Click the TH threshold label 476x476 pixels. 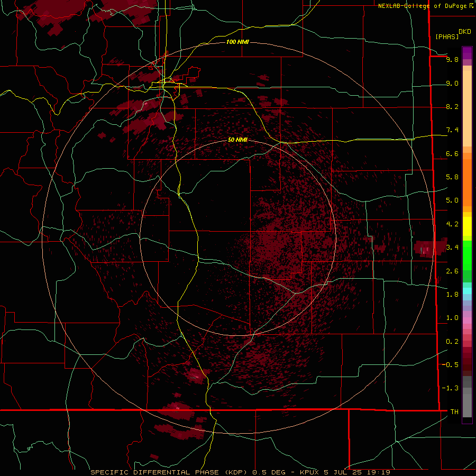pos(454,411)
